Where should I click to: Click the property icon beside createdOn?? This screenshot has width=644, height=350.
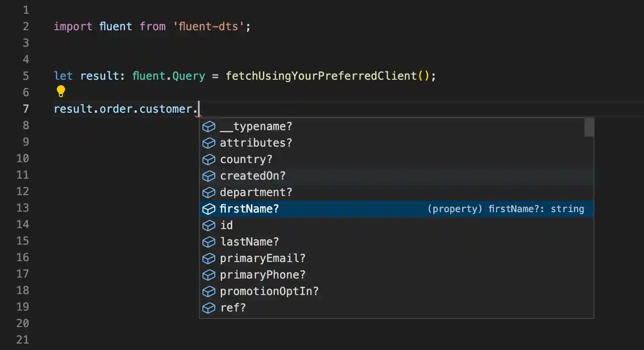coord(208,175)
